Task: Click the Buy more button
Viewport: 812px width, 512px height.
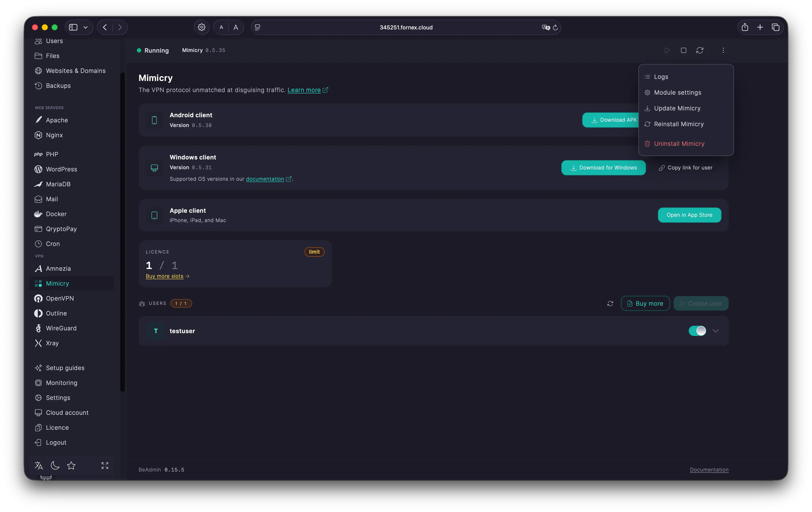Action: (645, 303)
